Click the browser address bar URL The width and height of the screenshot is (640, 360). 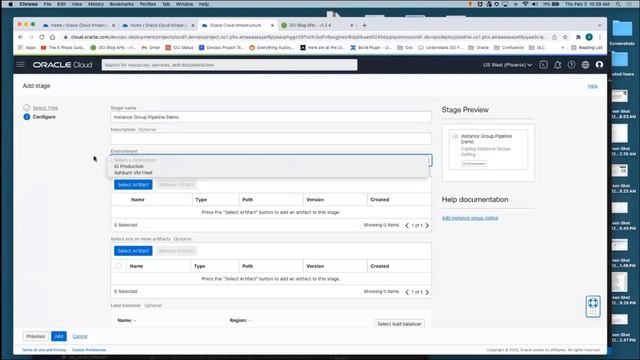[x=308, y=37]
